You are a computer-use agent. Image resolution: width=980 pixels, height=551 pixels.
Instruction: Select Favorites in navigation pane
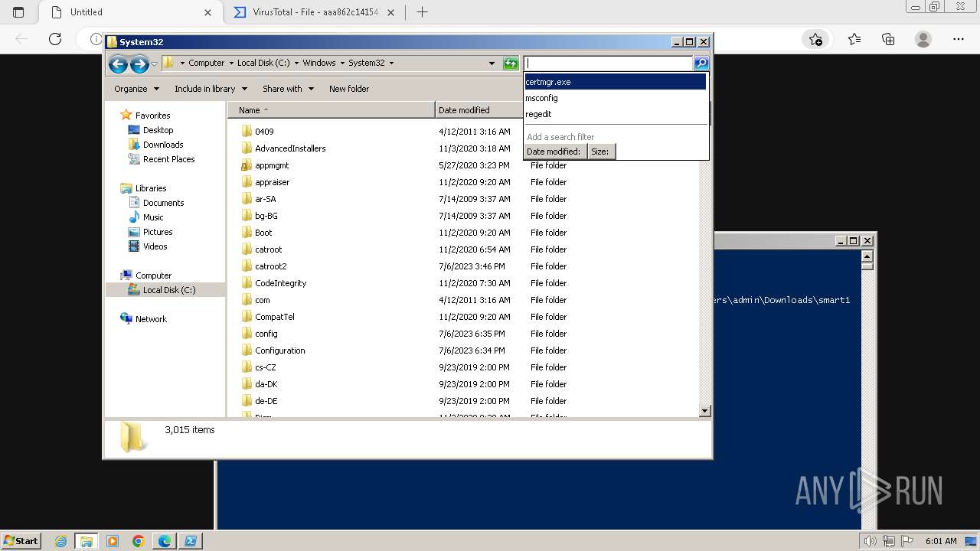click(152, 116)
